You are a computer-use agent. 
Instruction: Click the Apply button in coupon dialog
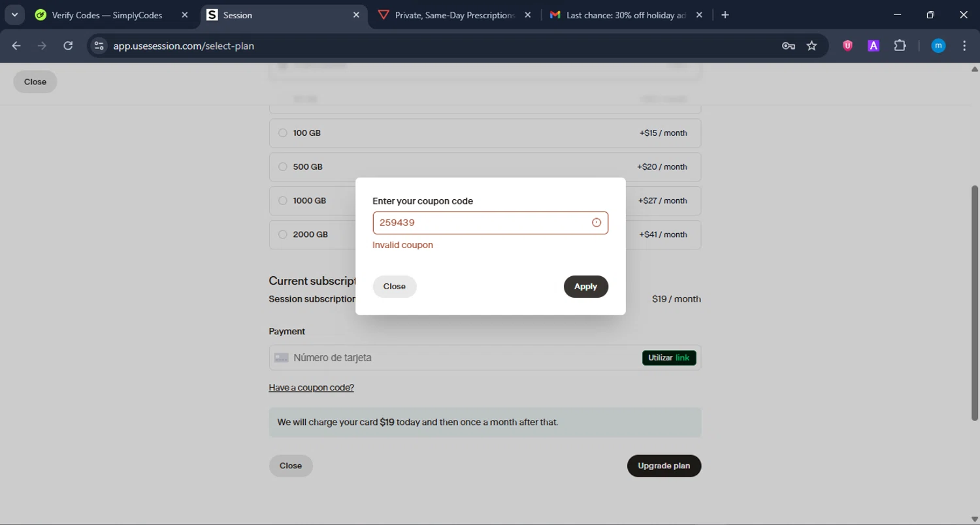pos(585,287)
